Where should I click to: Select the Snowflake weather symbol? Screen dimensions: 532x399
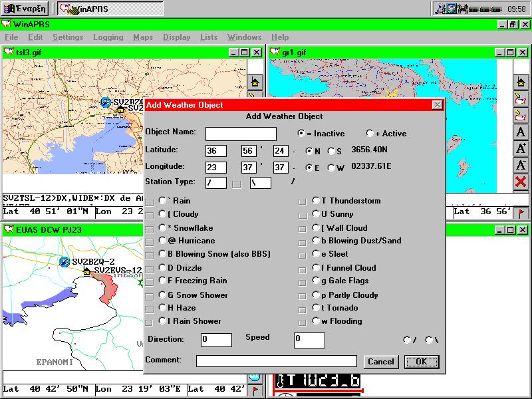pos(162,227)
